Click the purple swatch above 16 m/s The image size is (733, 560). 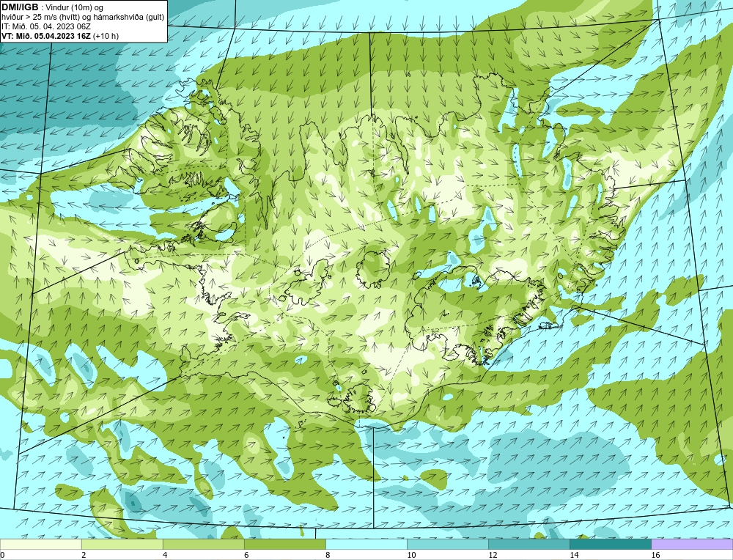tap(692, 544)
